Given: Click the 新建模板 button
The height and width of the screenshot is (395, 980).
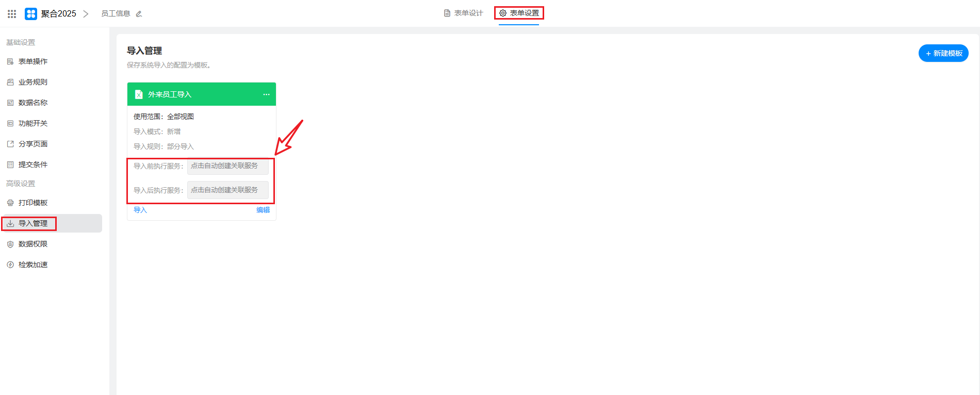Looking at the screenshot, I should 943,53.
